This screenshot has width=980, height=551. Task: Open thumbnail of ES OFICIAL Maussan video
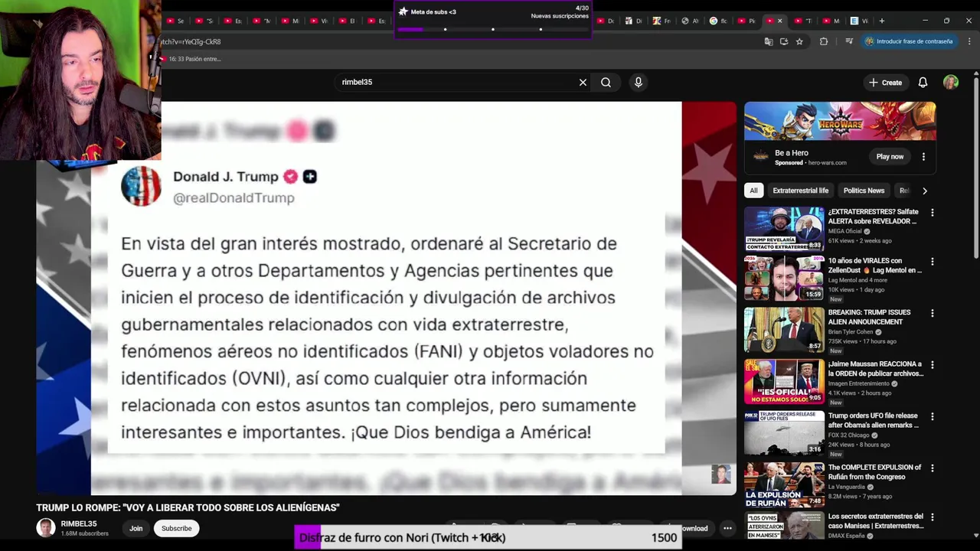pyautogui.click(x=784, y=381)
